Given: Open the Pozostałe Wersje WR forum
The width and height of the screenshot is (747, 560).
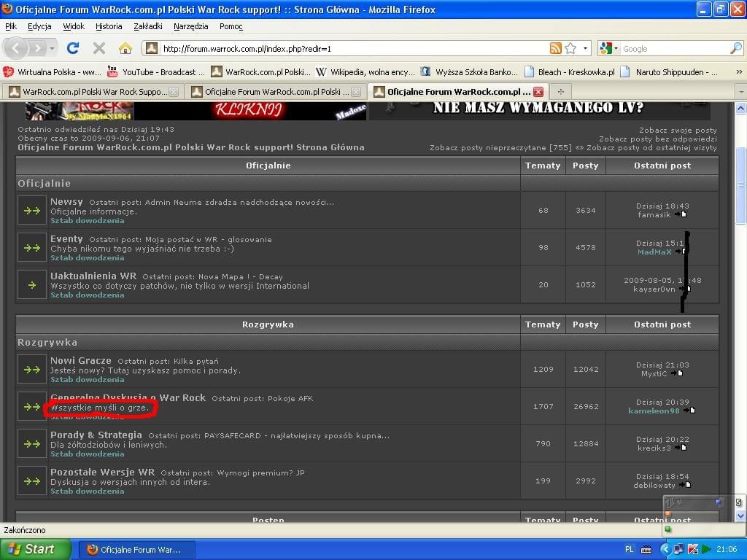Looking at the screenshot, I should 102,472.
